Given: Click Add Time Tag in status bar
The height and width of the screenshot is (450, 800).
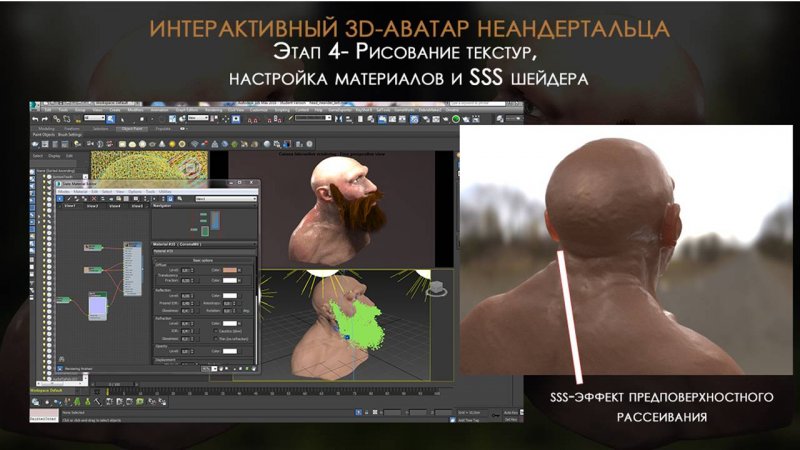Looking at the screenshot, I should click(468, 420).
